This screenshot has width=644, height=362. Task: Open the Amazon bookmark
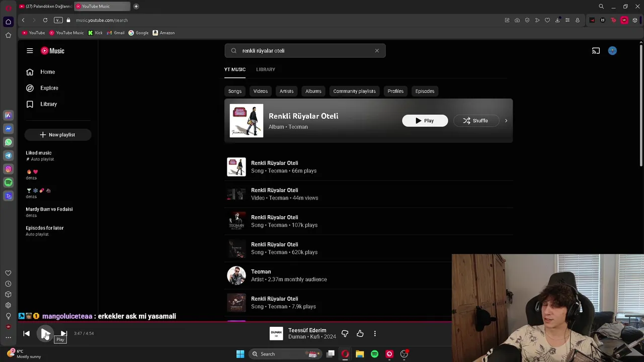pyautogui.click(x=164, y=33)
